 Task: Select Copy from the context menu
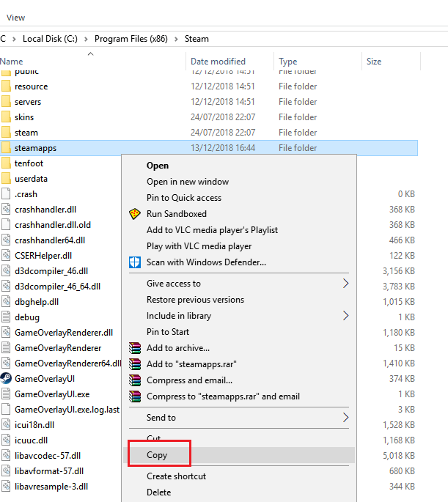coord(157,455)
